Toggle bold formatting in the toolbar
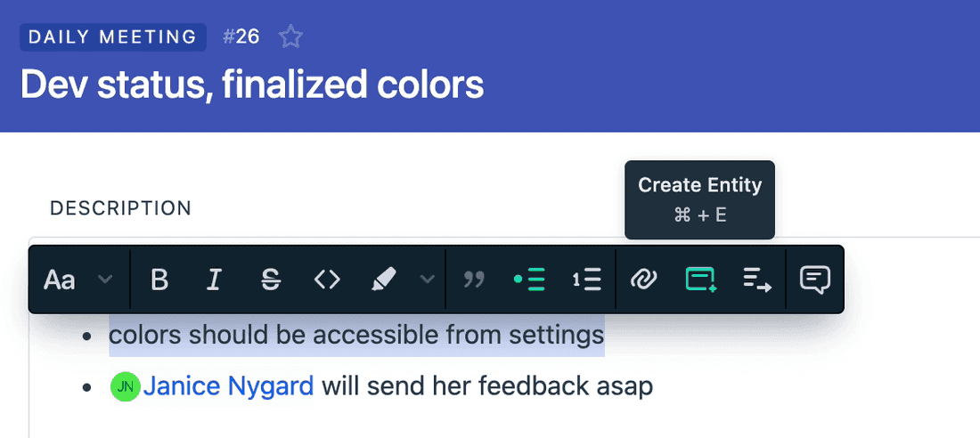Image resolution: width=980 pixels, height=438 pixels. (x=159, y=280)
